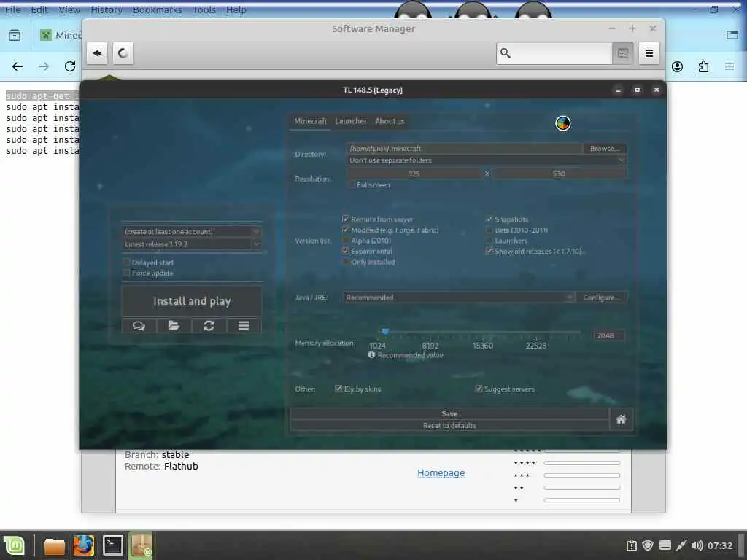Image resolution: width=747 pixels, height=560 pixels.
Task: Open the Homepage link in Software Manager
Action: point(441,472)
